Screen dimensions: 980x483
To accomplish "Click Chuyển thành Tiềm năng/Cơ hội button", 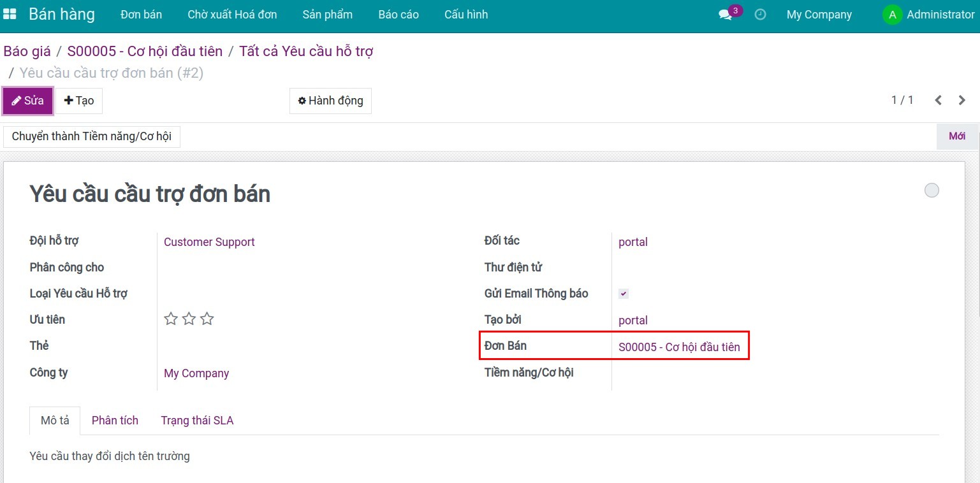I will [92, 136].
